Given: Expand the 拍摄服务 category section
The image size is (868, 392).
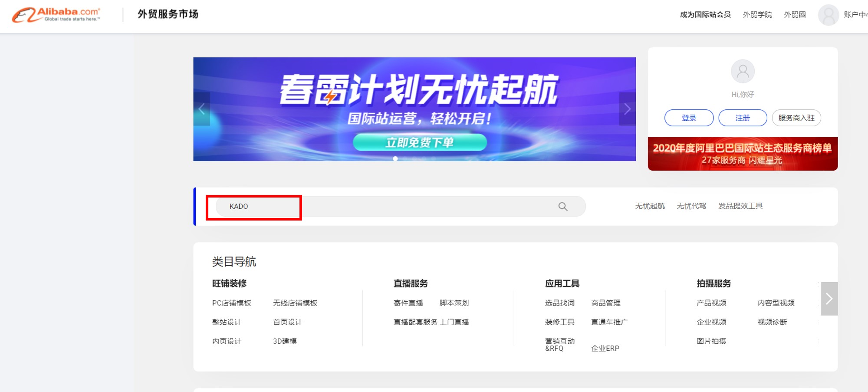Looking at the screenshot, I should point(713,283).
